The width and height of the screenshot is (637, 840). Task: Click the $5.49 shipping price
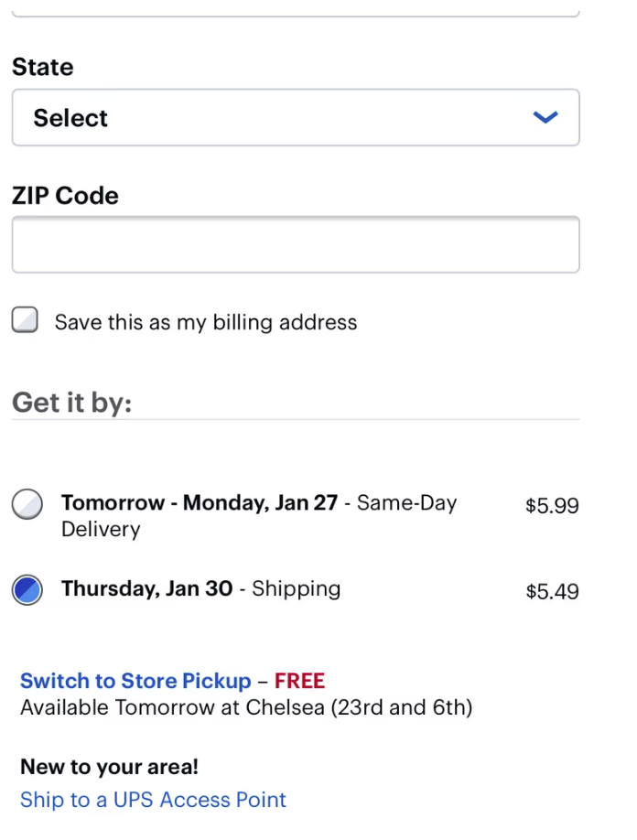(552, 591)
